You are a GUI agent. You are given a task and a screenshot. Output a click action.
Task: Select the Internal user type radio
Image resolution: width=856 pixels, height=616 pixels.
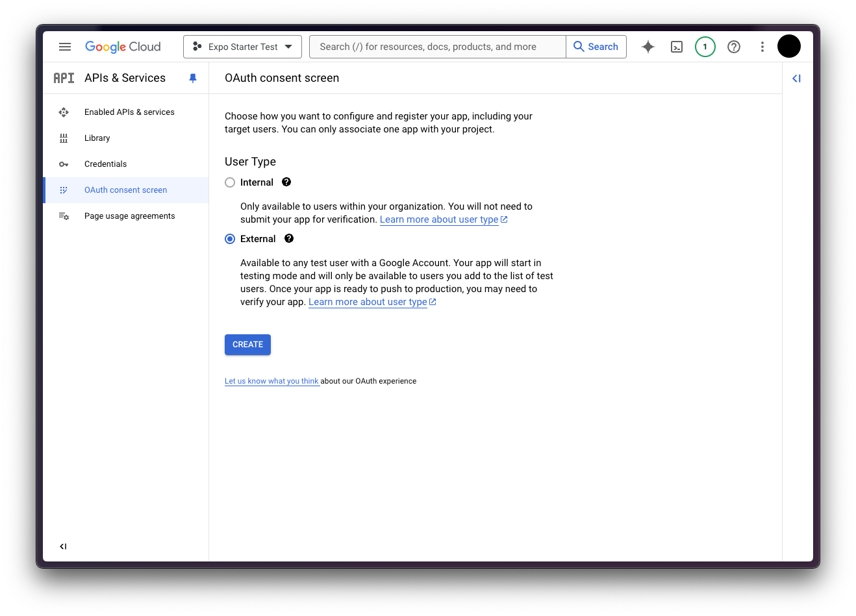(x=230, y=182)
